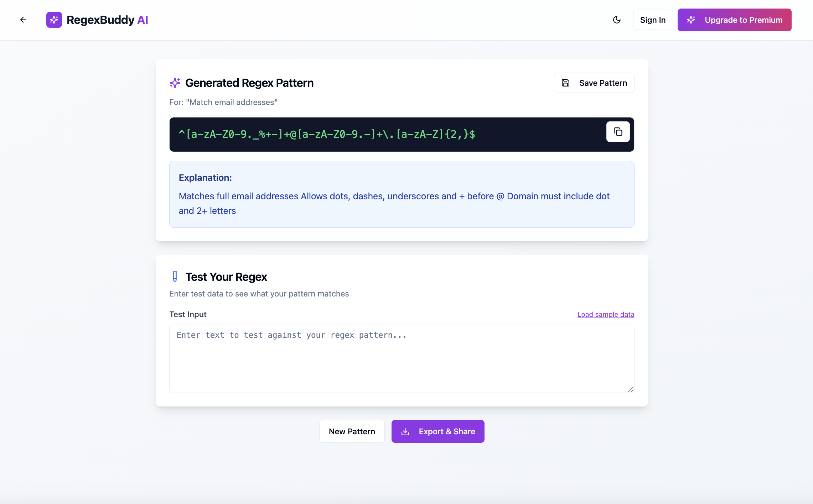This screenshot has width=813, height=504.
Task: Click the test tube icon by Test Your Regex
Action: click(175, 277)
